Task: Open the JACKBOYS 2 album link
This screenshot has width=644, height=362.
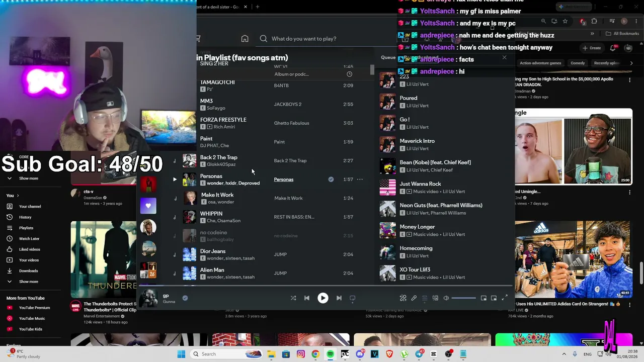Action: click(288, 104)
